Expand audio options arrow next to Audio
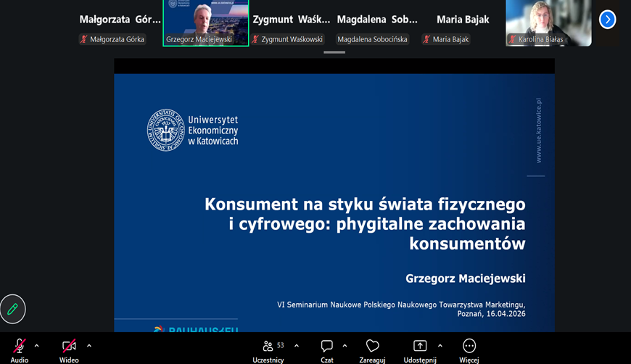This screenshot has height=364, width=631. coord(37,346)
